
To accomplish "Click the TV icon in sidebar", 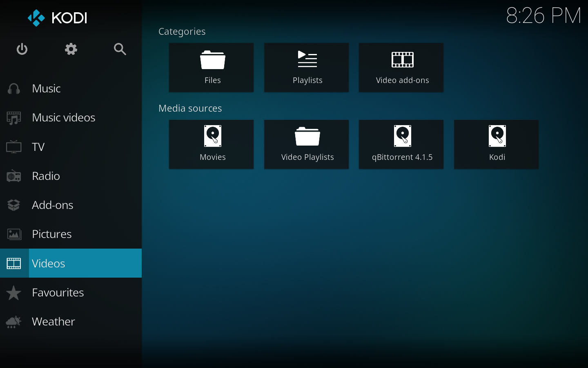I will coord(14,147).
